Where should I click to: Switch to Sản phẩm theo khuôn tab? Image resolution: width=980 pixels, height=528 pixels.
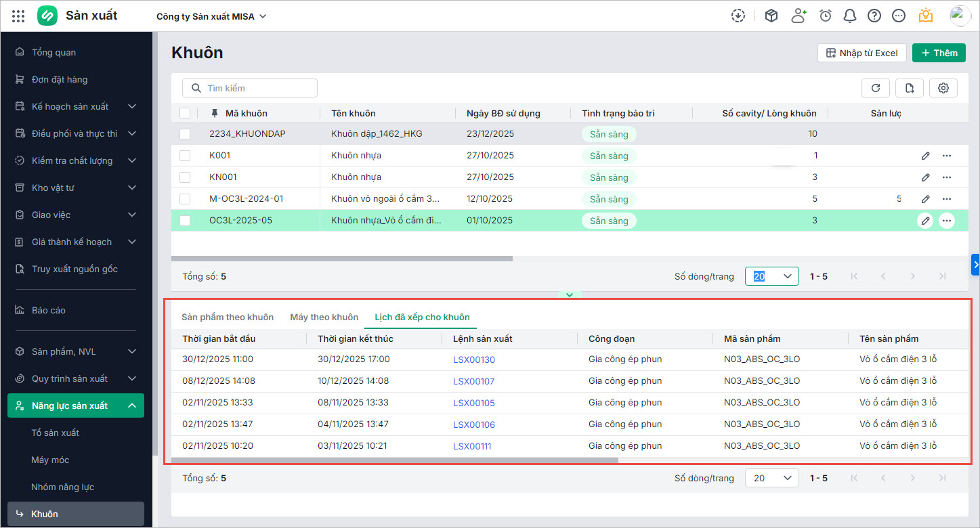[x=228, y=317]
